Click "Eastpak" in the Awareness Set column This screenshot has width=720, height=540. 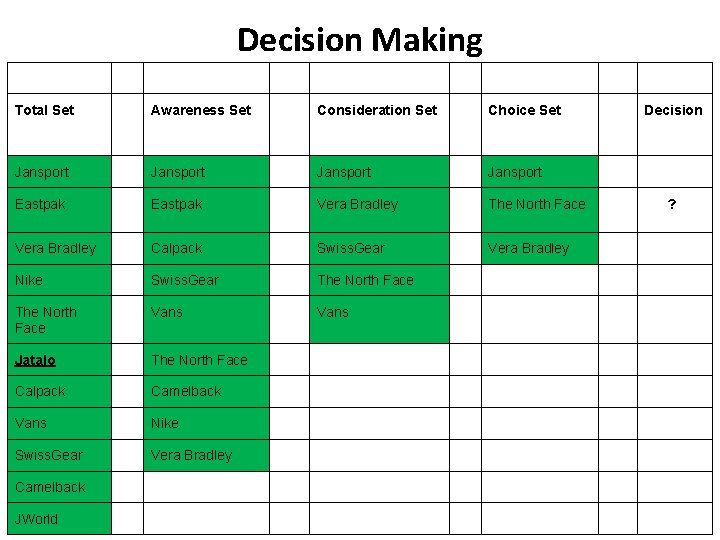176,204
